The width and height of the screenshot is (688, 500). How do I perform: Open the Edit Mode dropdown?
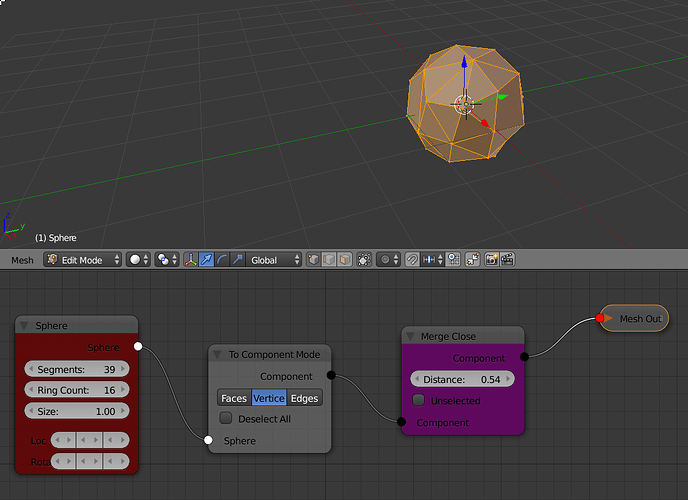[82, 260]
